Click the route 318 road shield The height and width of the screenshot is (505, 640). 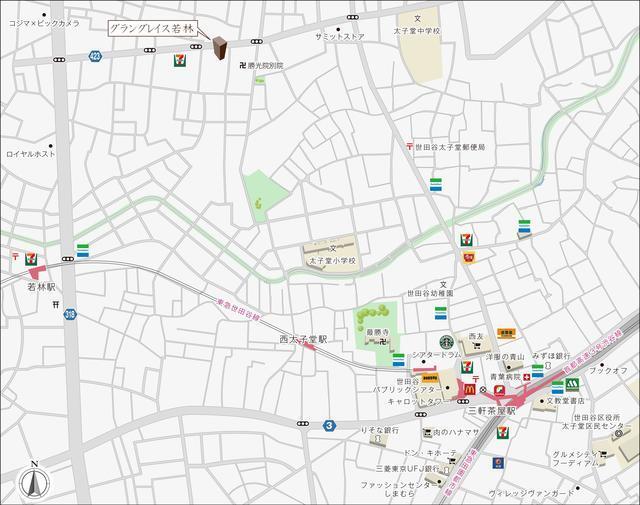point(70,314)
